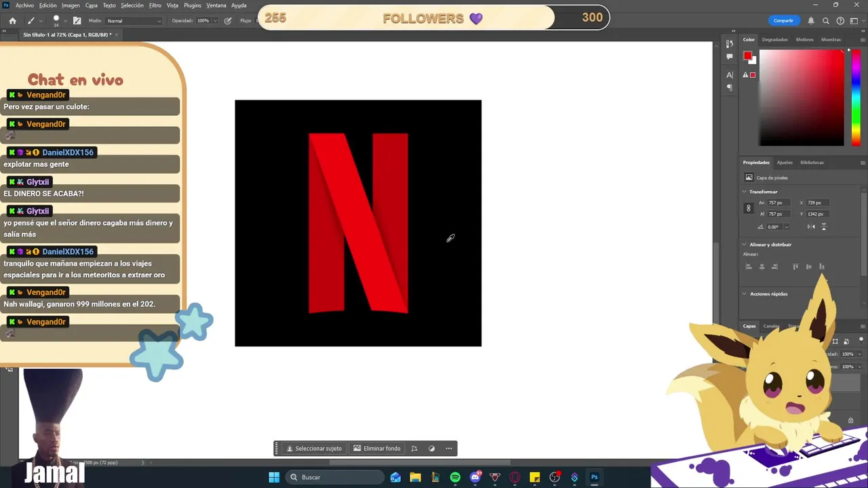This screenshot has width=868, height=488.
Task: Click the Windows Start button
Action: click(274, 477)
